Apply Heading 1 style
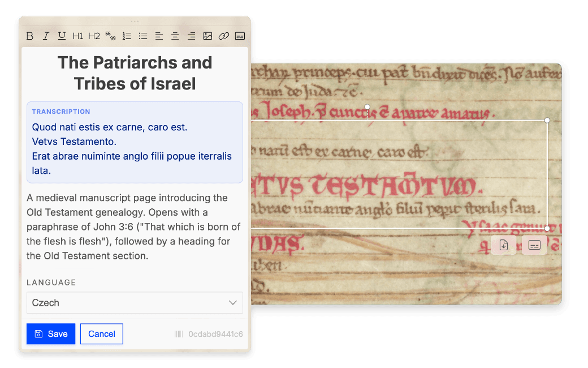The height and width of the screenshot is (368, 588). pyautogui.click(x=77, y=36)
